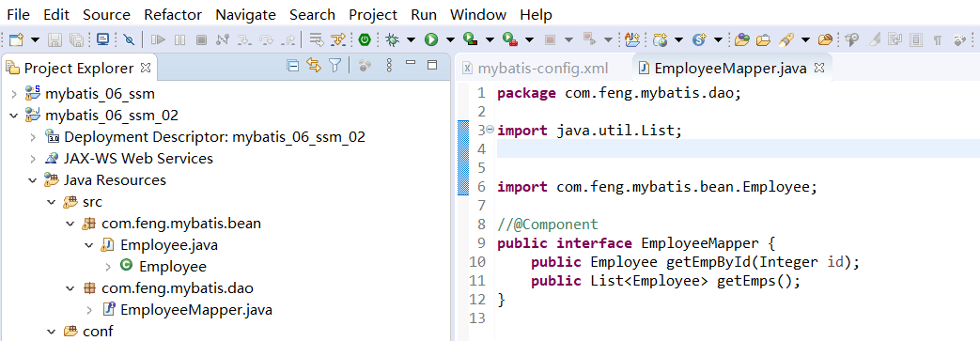Expand JAX-WS Web Services node

[x=33, y=159]
